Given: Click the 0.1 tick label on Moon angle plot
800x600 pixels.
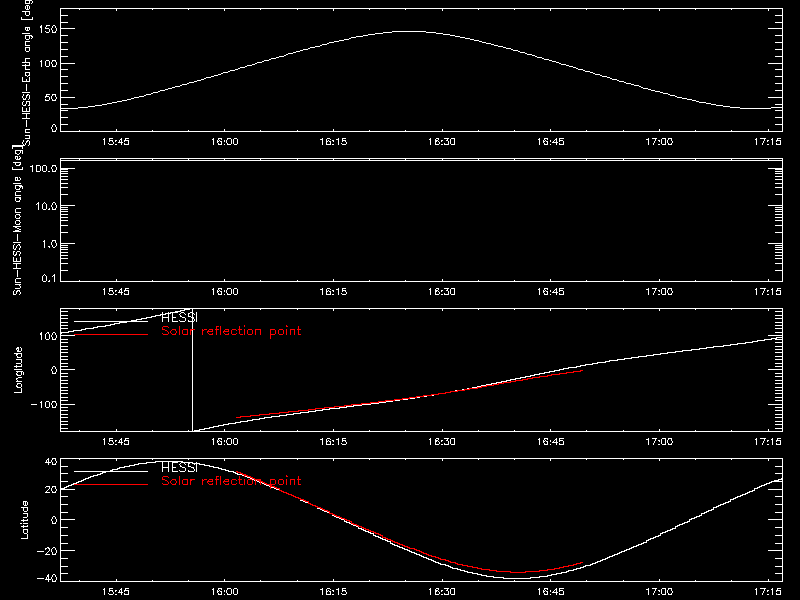Looking at the screenshot, I should point(49,278).
